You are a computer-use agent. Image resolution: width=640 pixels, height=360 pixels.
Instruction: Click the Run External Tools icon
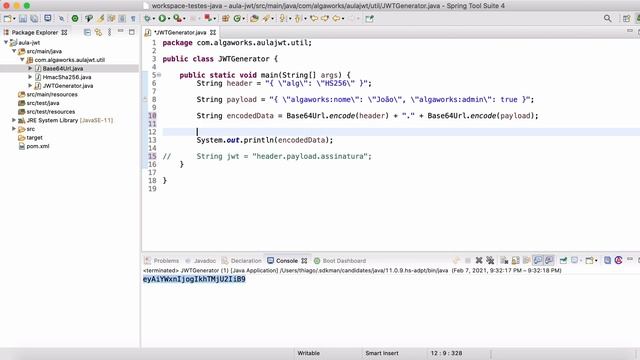coord(177,18)
